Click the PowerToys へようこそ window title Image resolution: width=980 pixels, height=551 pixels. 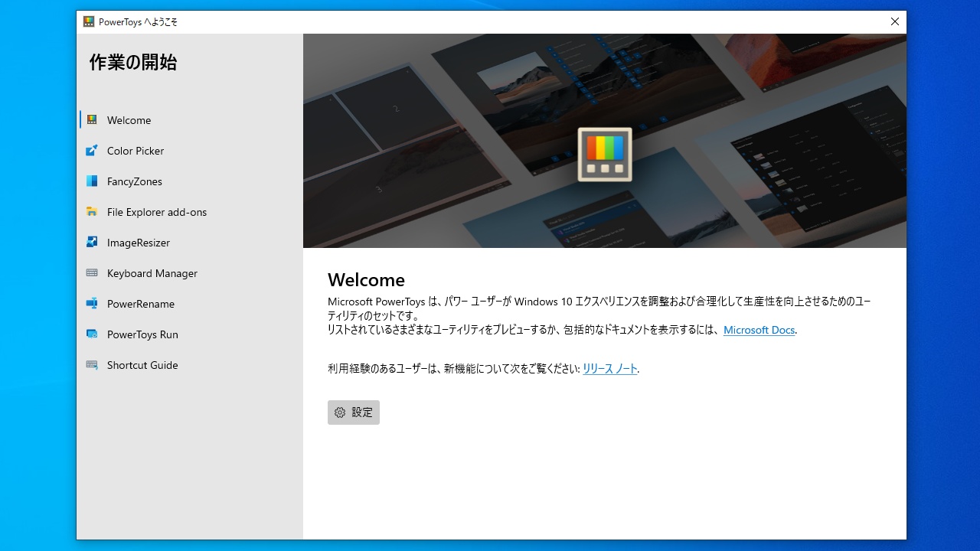pos(138,22)
